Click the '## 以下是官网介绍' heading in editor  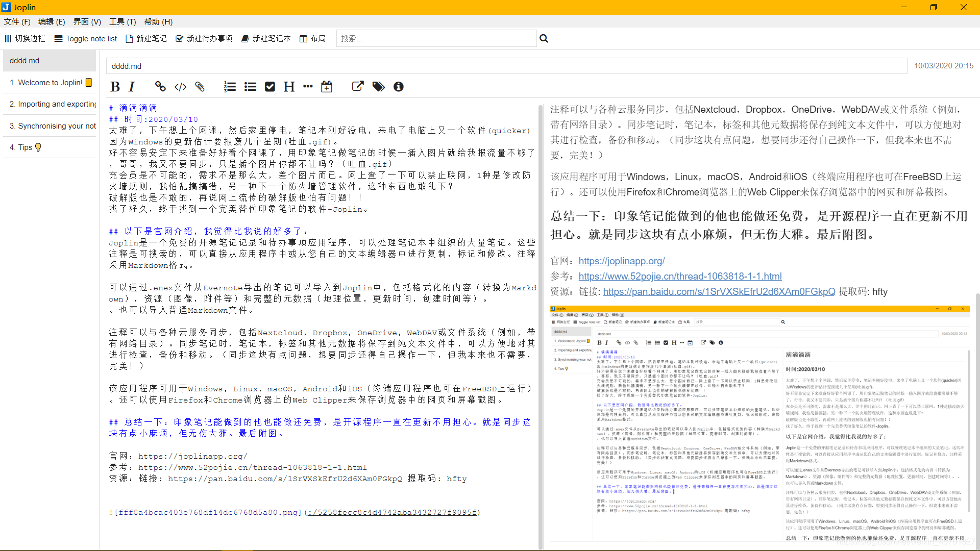click(208, 231)
